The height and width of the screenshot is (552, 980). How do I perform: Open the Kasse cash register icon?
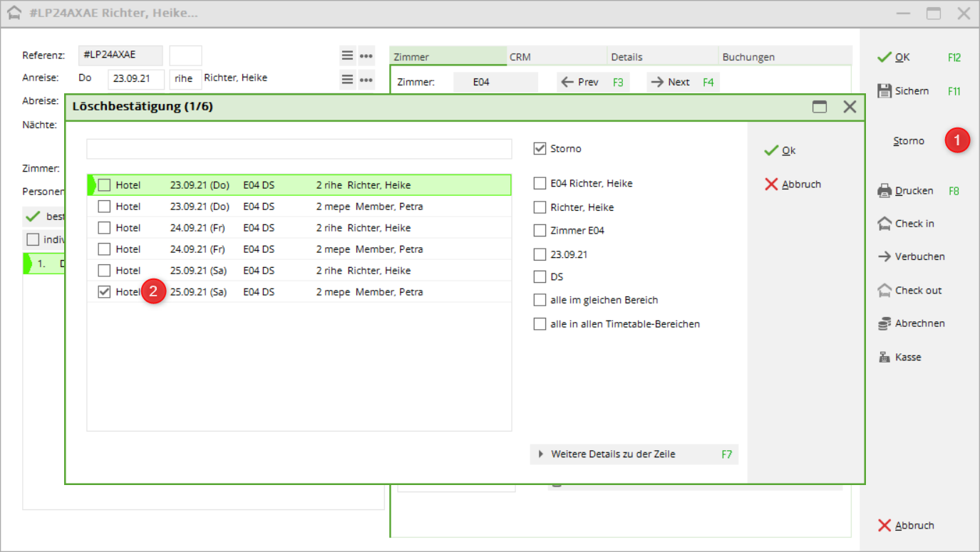pos(884,358)
